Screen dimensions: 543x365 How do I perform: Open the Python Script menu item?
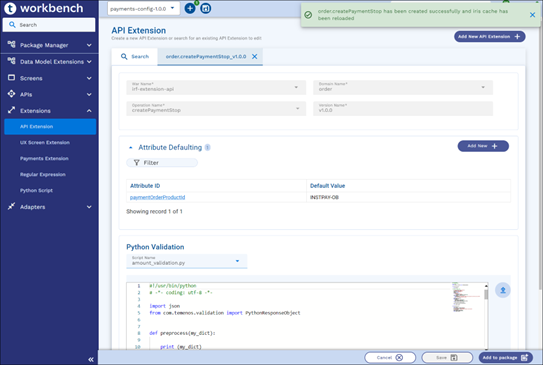point(36,190)
